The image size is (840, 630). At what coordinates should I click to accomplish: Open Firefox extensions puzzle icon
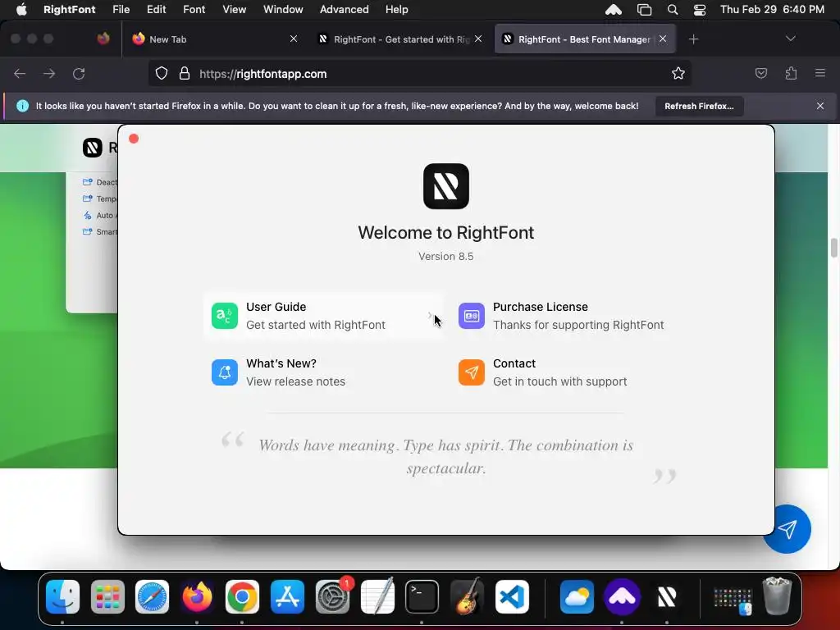(791, 73)
